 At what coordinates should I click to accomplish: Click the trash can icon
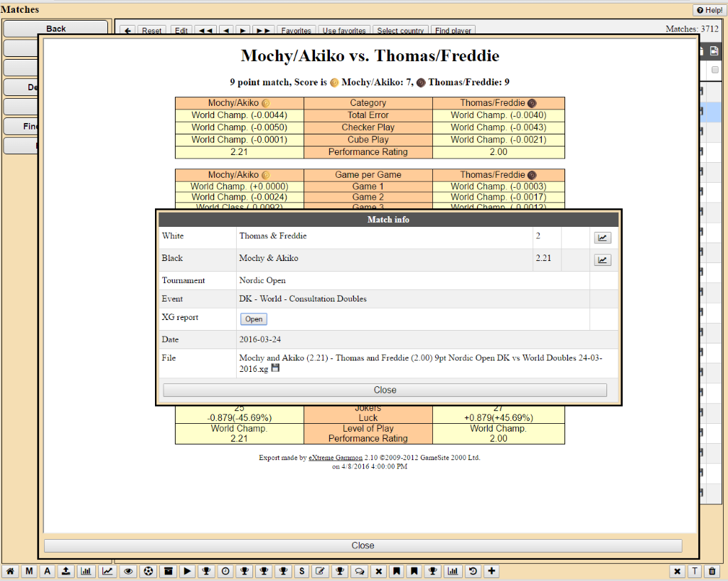tap(712, 571)
